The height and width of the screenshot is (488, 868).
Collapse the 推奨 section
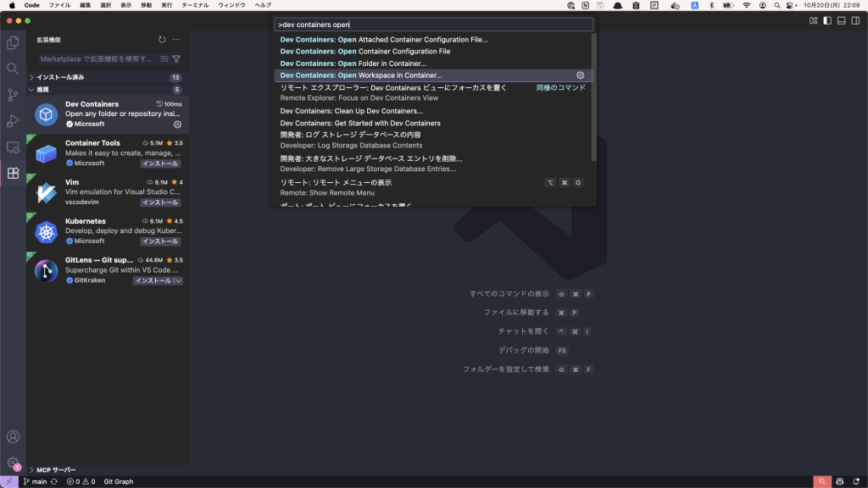click(31, 89)
